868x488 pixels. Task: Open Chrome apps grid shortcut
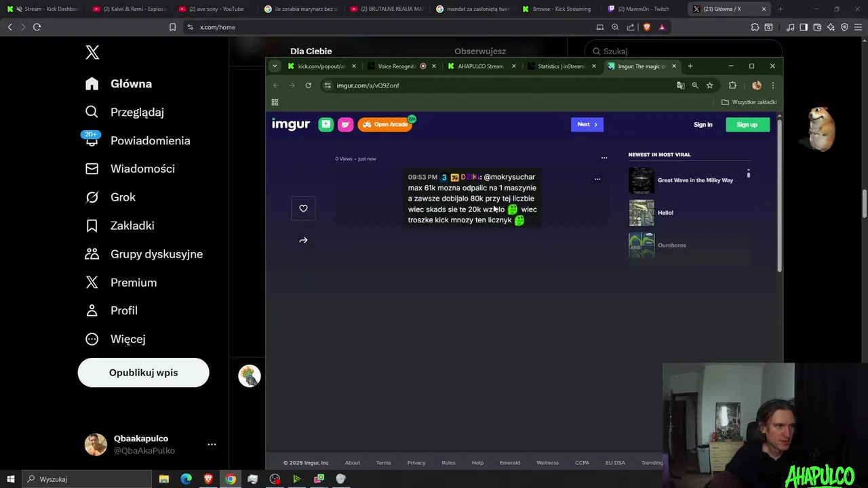pyautogui.click(x=275, y=102)
